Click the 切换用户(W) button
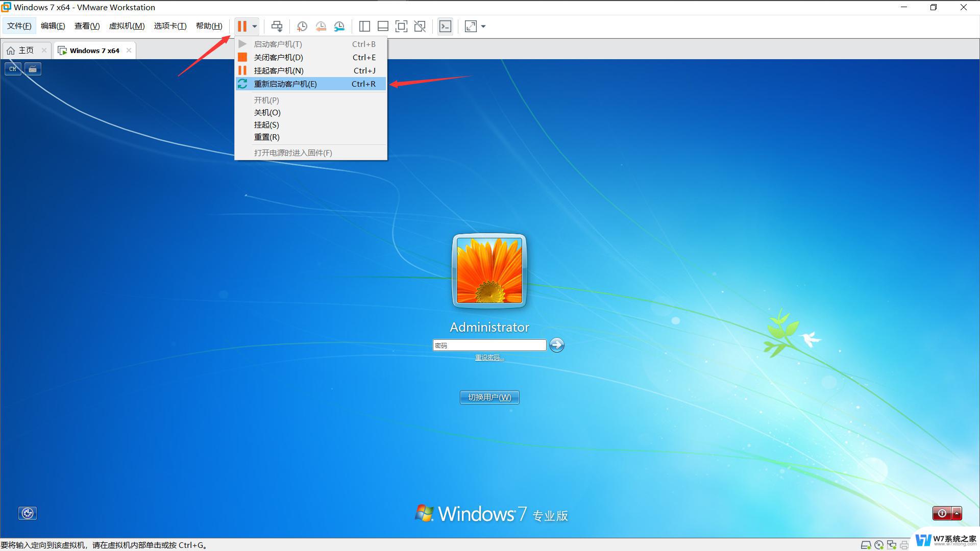Image resolution: width=980 pixels, height=551 pixels. coord(489,397)
